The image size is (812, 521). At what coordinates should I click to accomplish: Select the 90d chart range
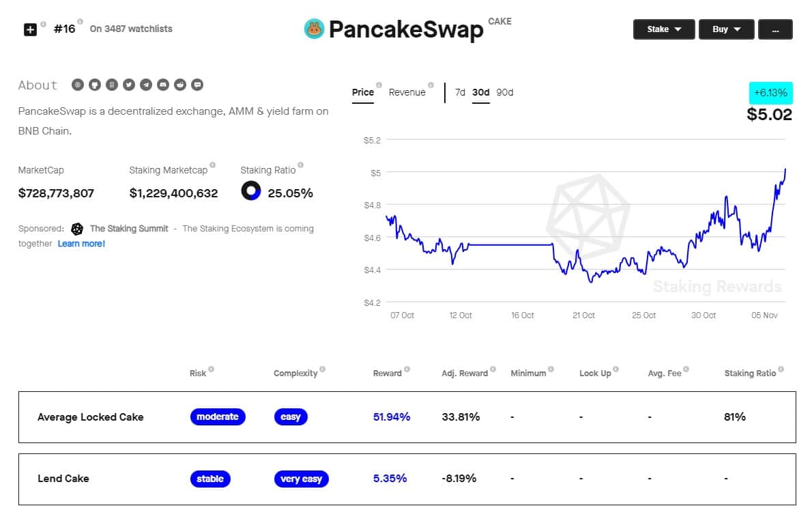504,92
